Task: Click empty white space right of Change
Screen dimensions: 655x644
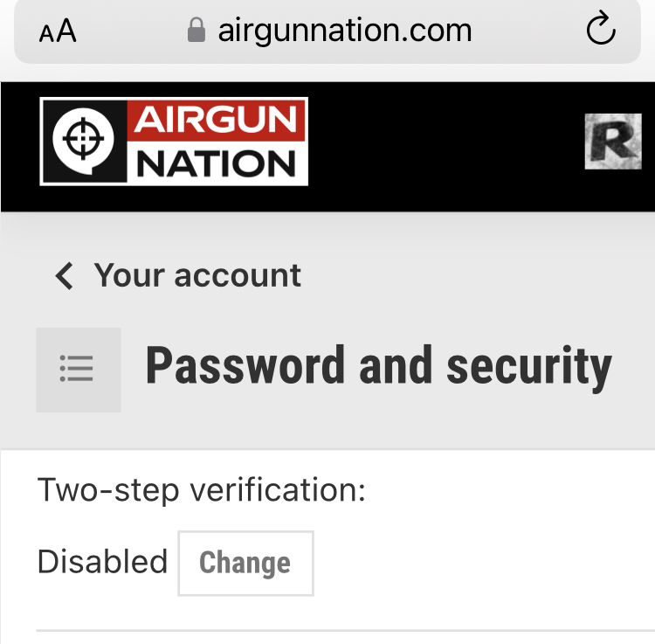Action: [x=480, y=563]
